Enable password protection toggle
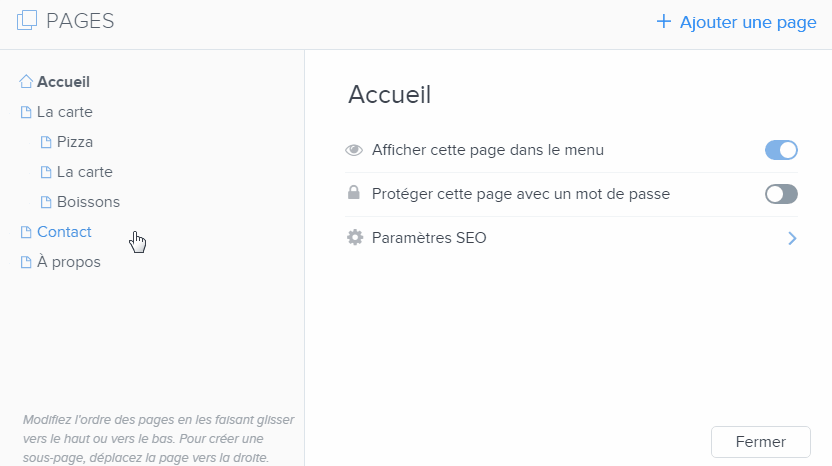832x466 pixels. coord(781,194)
